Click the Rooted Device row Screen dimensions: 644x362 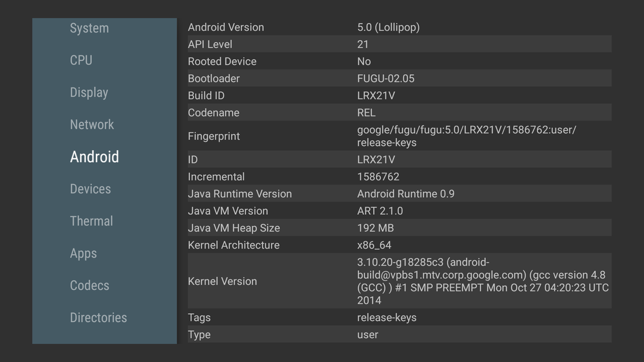tap(398, 62)
